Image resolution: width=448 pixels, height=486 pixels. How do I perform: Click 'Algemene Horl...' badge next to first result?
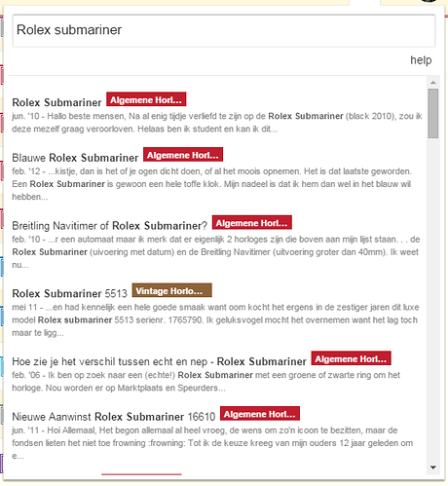click(146, 99)
